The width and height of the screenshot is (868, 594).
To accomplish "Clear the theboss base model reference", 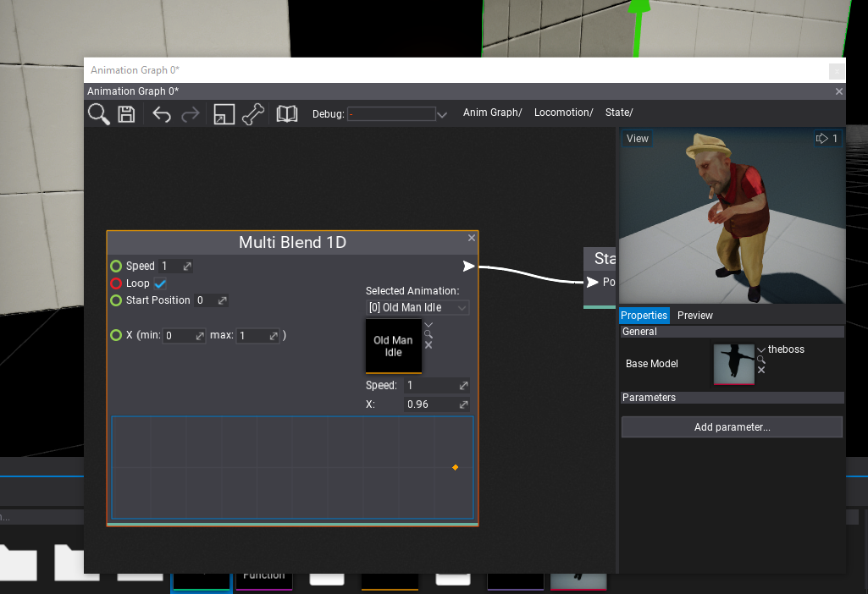I will pyautogui.click(x=761, y=370).
